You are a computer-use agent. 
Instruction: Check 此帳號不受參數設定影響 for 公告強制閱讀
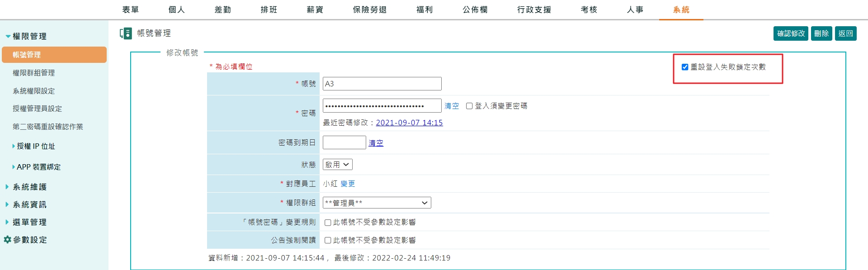[328, 240]
